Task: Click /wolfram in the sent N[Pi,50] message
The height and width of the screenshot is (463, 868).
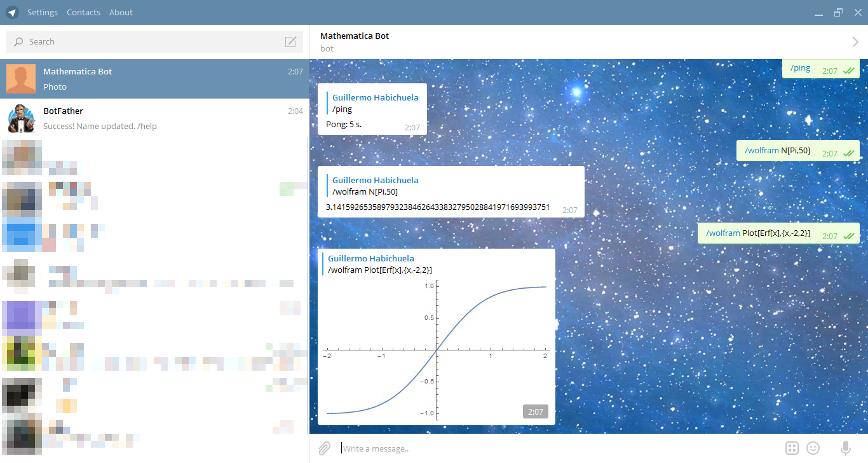Action: [761, 151]
